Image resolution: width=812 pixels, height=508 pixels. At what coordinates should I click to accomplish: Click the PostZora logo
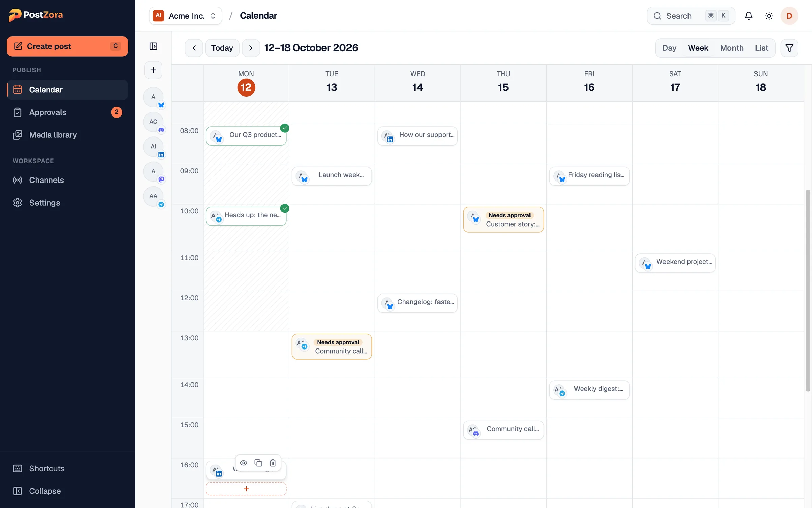tap(36, 15)
